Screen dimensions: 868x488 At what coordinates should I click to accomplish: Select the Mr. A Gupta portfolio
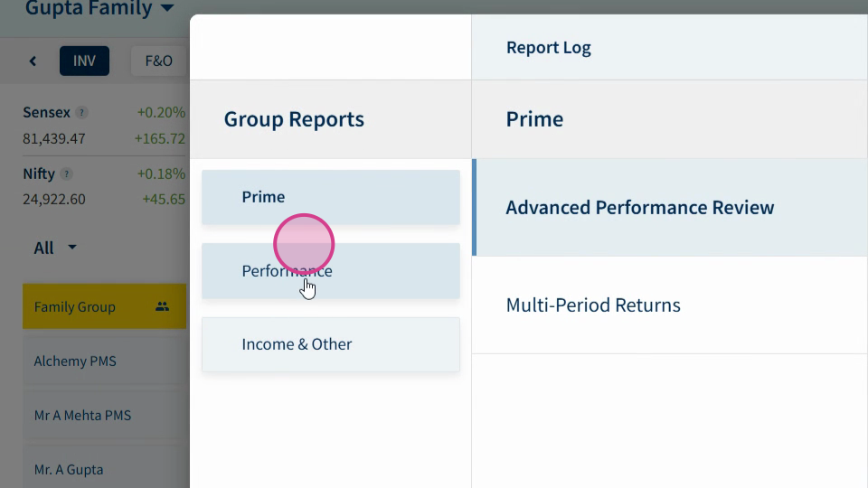(x=104, y=469)
